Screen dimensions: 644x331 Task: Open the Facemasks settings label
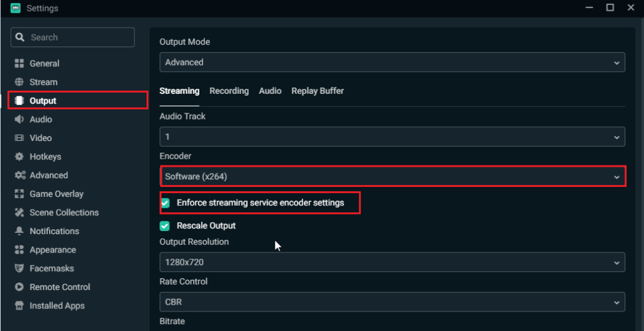(52, 269)
